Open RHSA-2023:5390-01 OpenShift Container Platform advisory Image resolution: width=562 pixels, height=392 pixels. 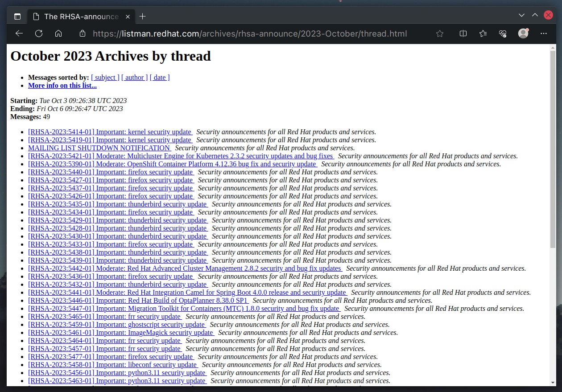click(173, 164)
